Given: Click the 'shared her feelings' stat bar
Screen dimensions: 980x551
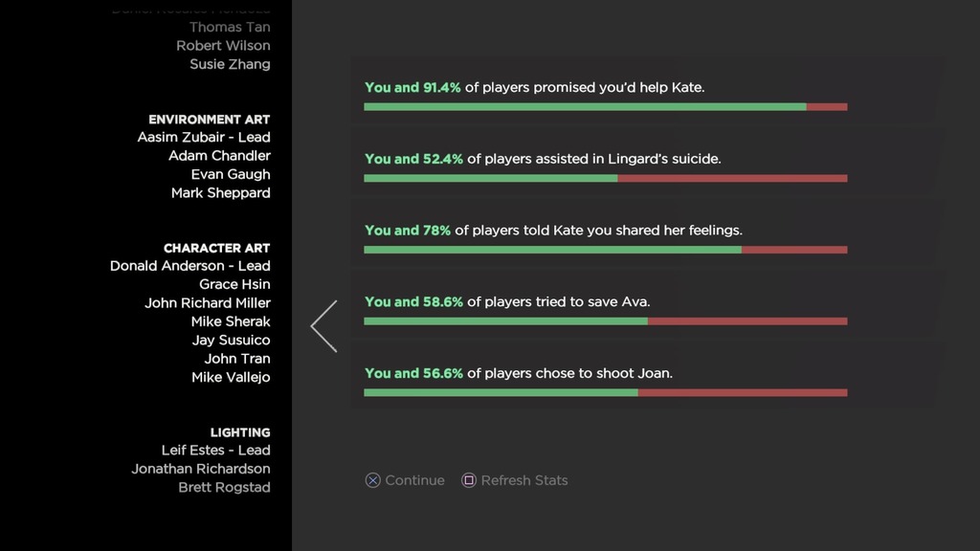Looking at the screenshot, I should pos(605,250).
